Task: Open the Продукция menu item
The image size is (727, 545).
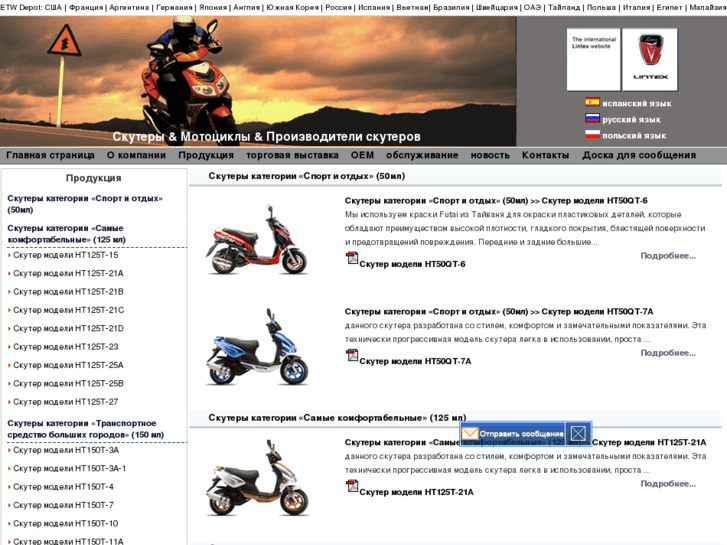Action: pyautogui.click(x=206, y=155)
